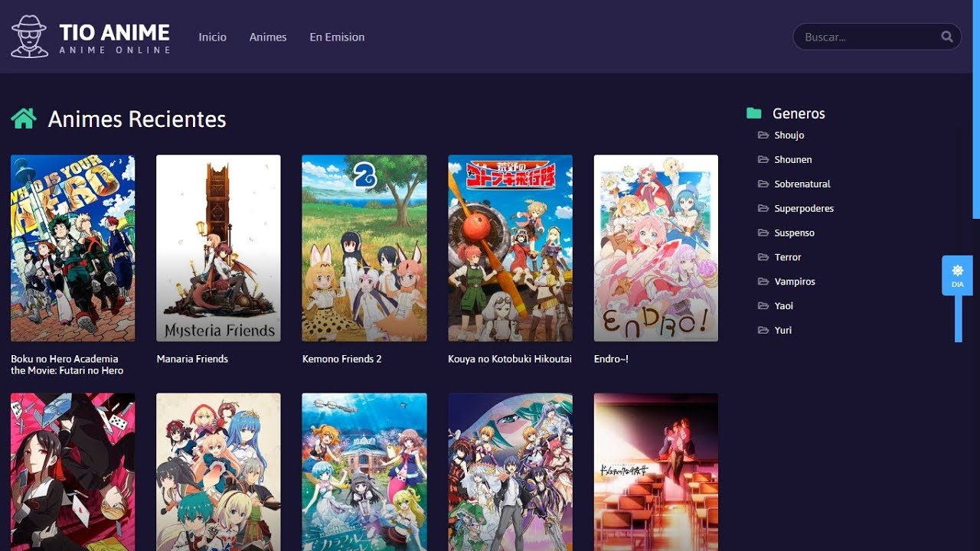Image resolution: width=980 pixels, height=551 pixels.
Task: Click the folder icon next to Terror
Action: pyautogui.click(x=763, y=257)
